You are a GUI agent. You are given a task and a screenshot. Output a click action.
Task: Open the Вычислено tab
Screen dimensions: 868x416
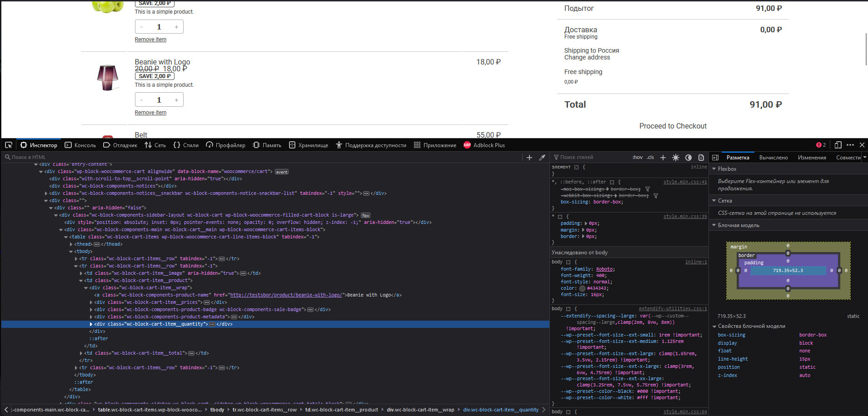point(773,158)
